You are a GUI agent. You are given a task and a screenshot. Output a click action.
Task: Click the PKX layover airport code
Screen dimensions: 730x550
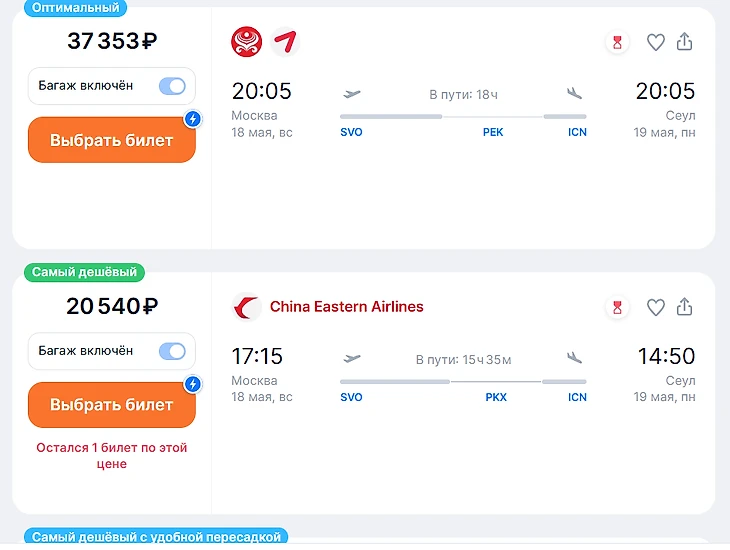pos(496,397)
